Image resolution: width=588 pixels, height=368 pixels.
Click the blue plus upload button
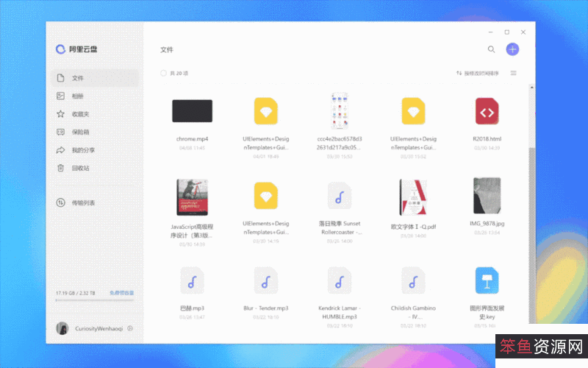click(x=512, y=49)
